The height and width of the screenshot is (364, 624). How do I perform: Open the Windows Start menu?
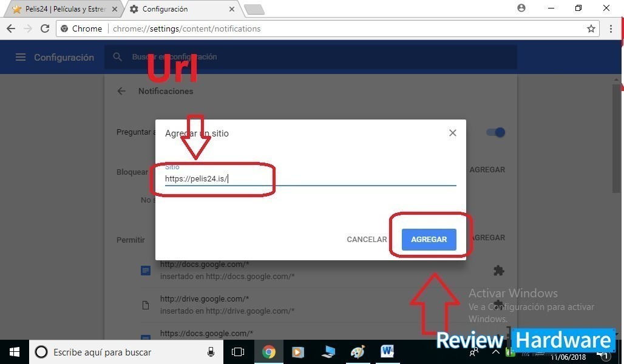pos(15,352)
